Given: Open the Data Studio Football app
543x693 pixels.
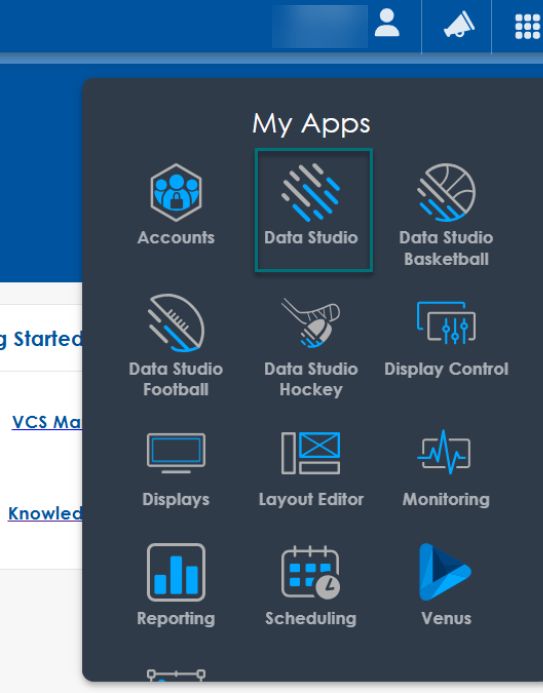Looking at the screenshot, I should 176,346.
